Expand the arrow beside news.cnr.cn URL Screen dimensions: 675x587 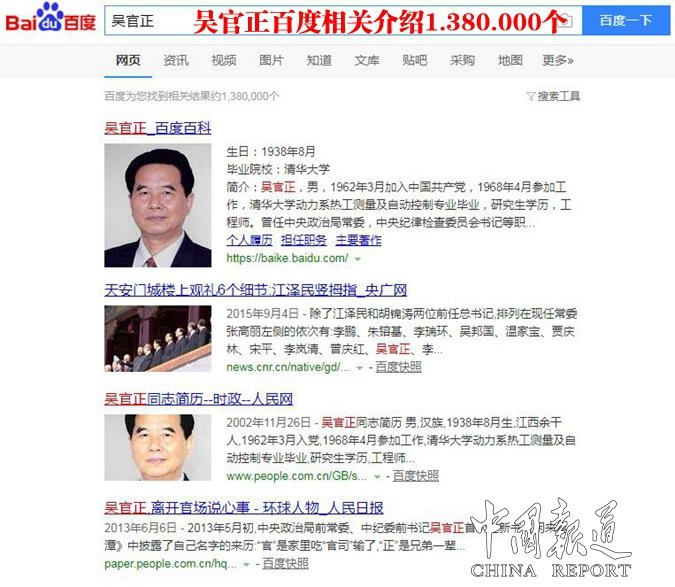pos(361,368)
